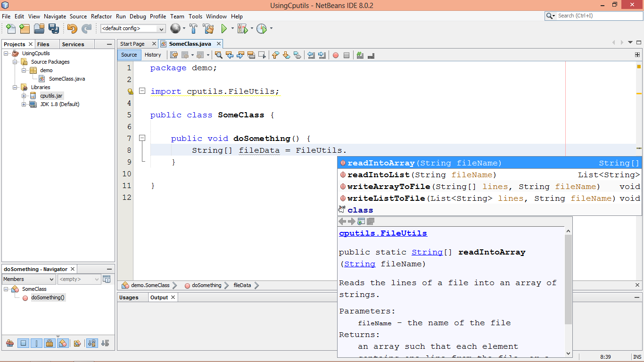The image size is (644, 362).
Task: Expand the JDK 1.8 (Default) node
Action: coord(24,104)
